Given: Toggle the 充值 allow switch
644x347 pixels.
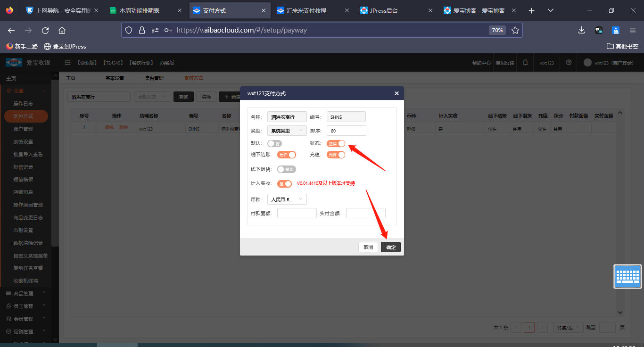Looking at the screenshot, I should [336, 155].
